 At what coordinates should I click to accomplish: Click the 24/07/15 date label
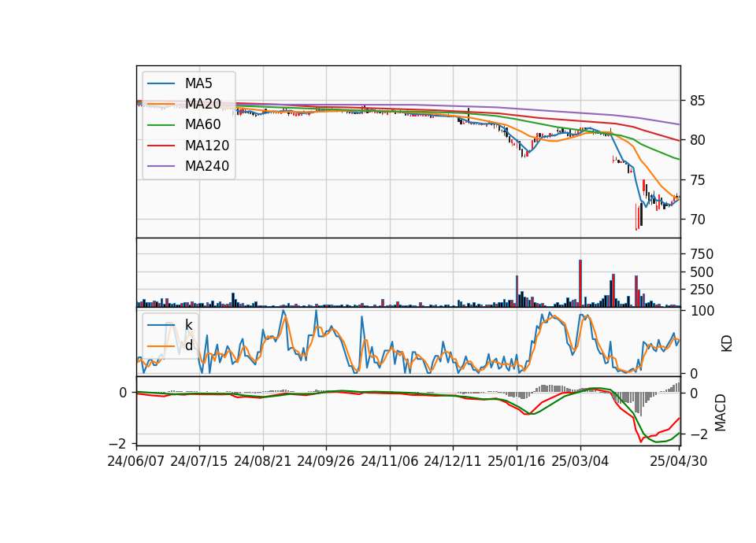click(199, 461)
